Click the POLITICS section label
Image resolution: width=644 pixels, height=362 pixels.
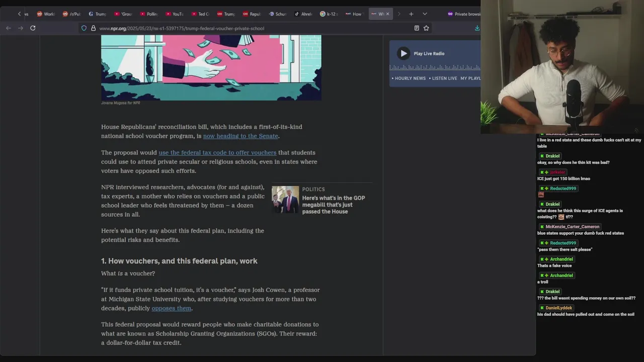(x=313, y=190)
